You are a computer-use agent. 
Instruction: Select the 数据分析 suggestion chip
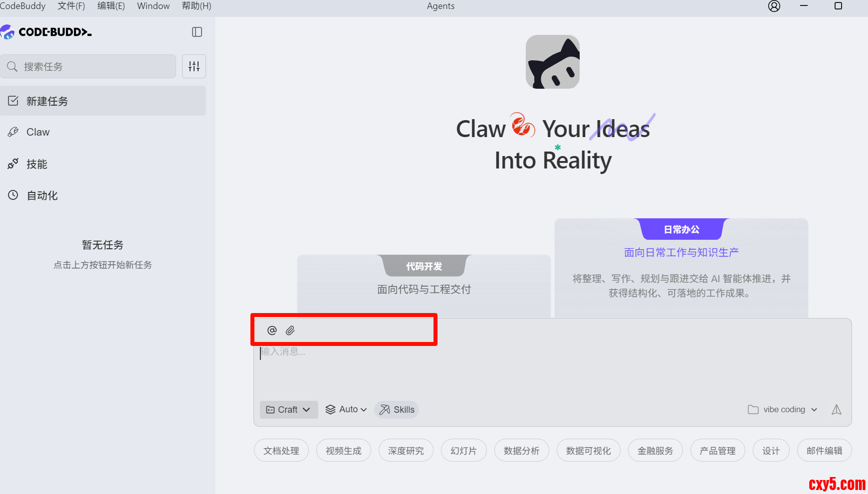(522, 451)
